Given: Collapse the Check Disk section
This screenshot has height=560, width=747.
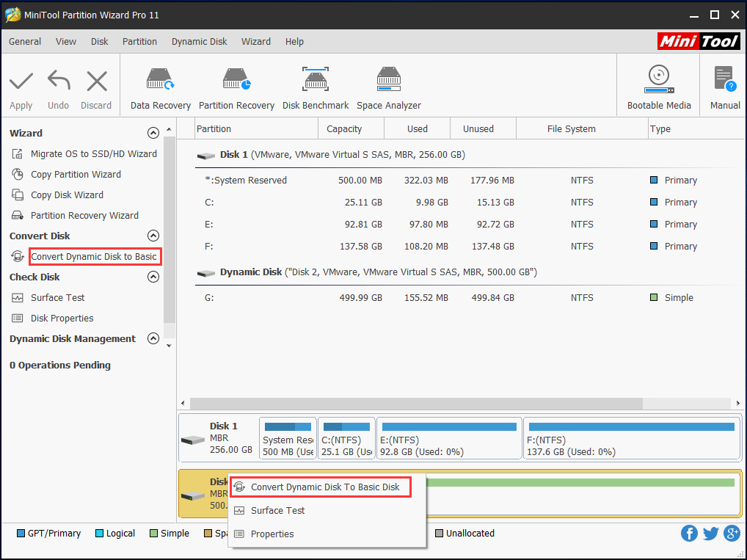Looking at the screenshot, I should pos(153,277).
